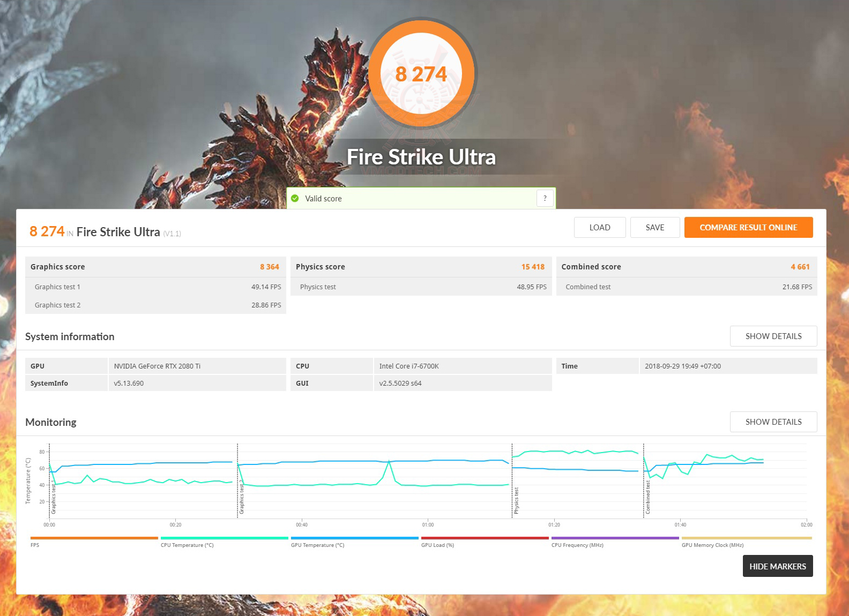Click the 8 274 score in result header
Image resolution: width=849 pixels, height=616 pixels.
[47, 231]
